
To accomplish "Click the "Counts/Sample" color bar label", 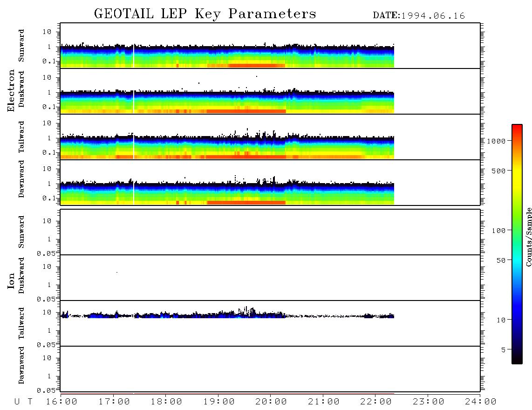I will coord(528,237).
